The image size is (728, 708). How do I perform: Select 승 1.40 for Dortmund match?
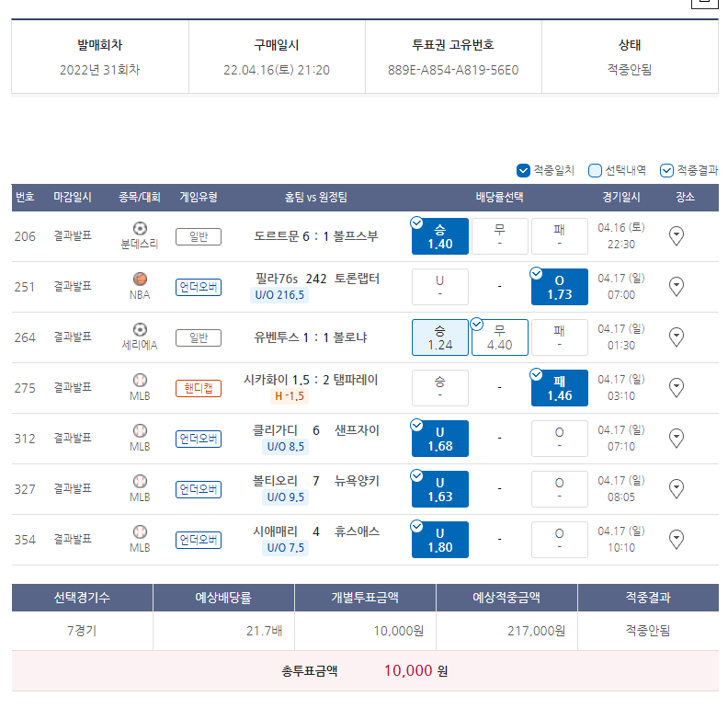[439, 236]
